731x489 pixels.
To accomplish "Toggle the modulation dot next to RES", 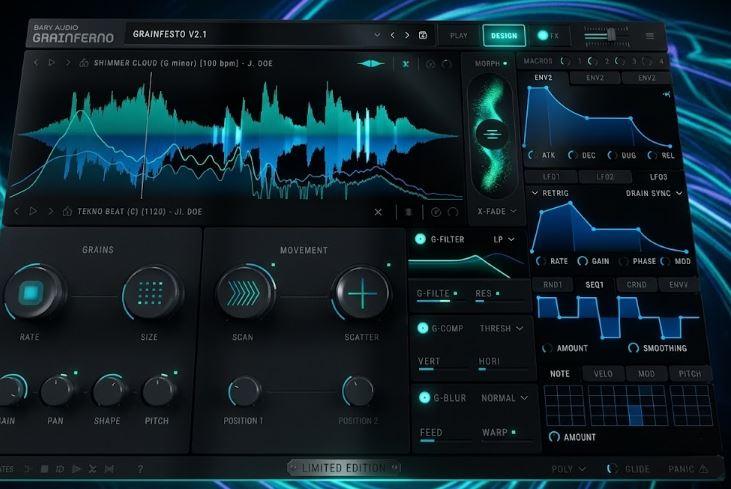I will 497,293.
